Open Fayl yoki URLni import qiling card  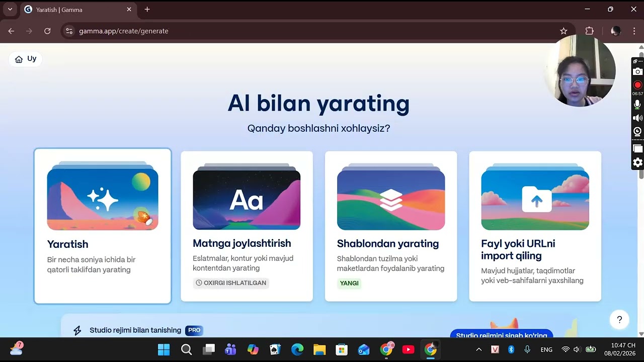[x=535, y=226]
